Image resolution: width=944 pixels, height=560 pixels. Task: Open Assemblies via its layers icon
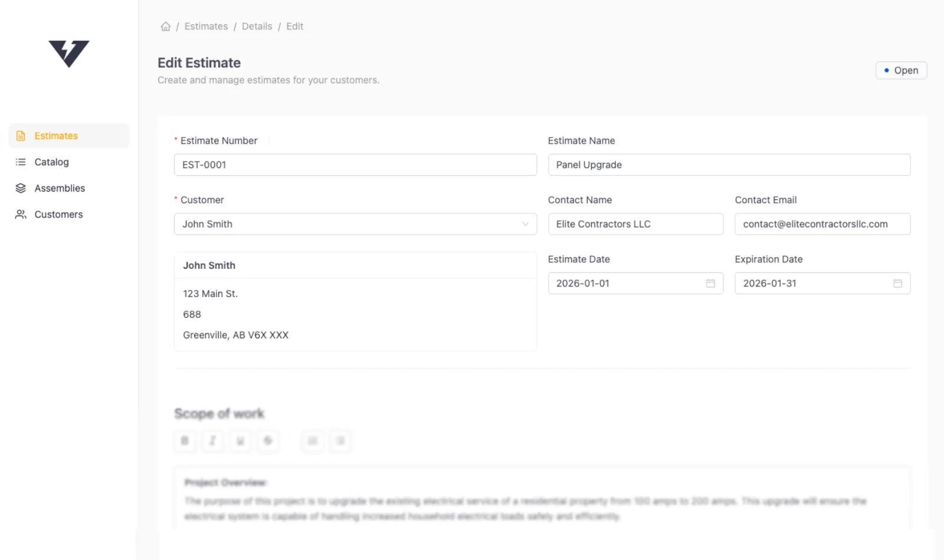pyautogui.click(x=20, y=188)
